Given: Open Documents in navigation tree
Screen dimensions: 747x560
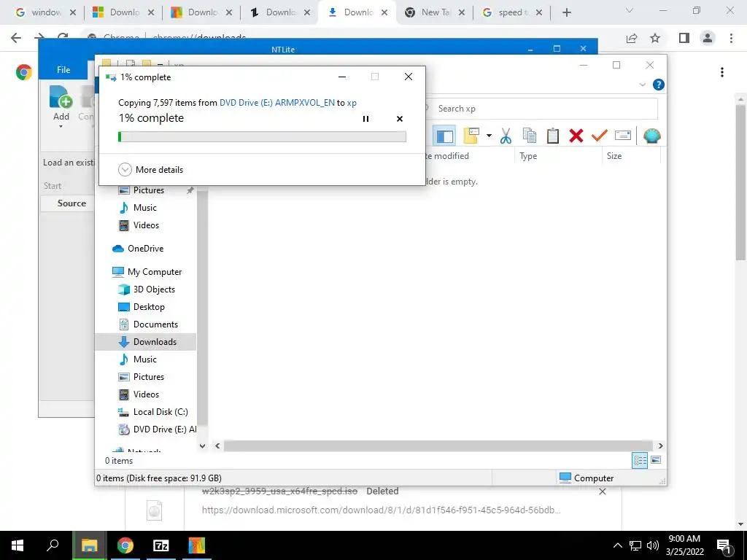Looking at the screenshot, I should [x=155, y=324].
